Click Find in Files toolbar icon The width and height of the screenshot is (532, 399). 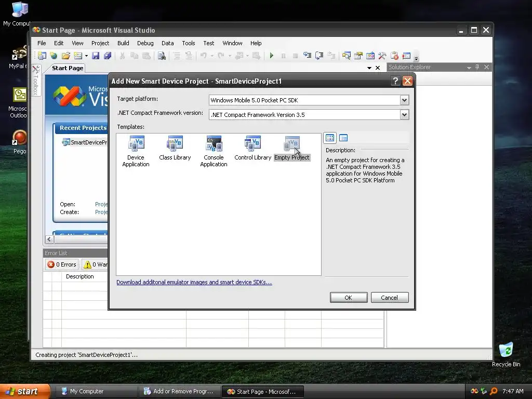pos(162,56)
